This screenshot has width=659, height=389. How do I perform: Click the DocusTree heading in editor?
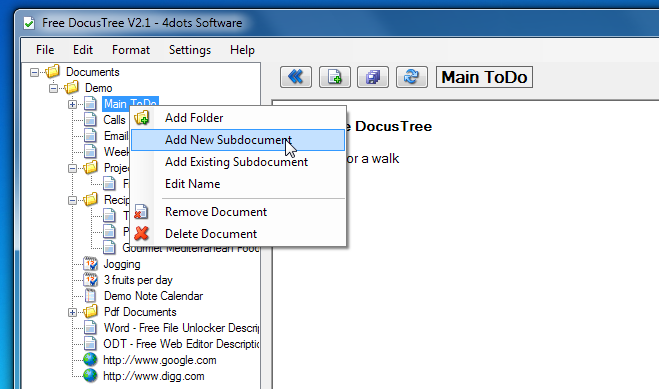393,126
